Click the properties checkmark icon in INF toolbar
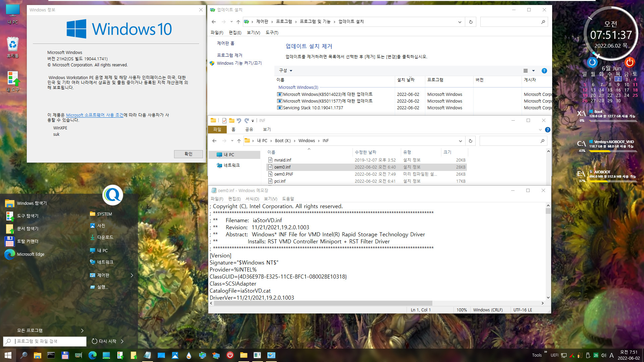Screen dimensions: 644x362 (224, 121)
